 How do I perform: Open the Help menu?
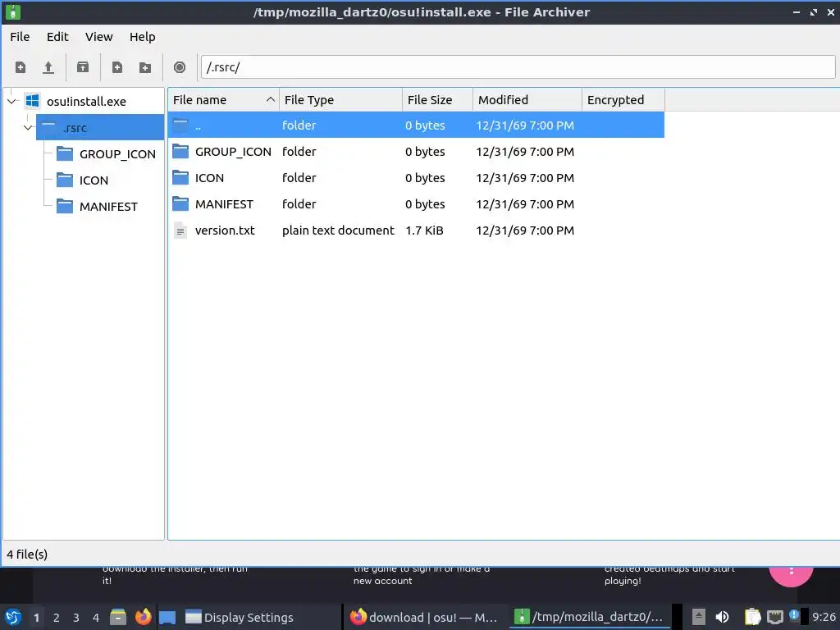[x=143, y=37]
